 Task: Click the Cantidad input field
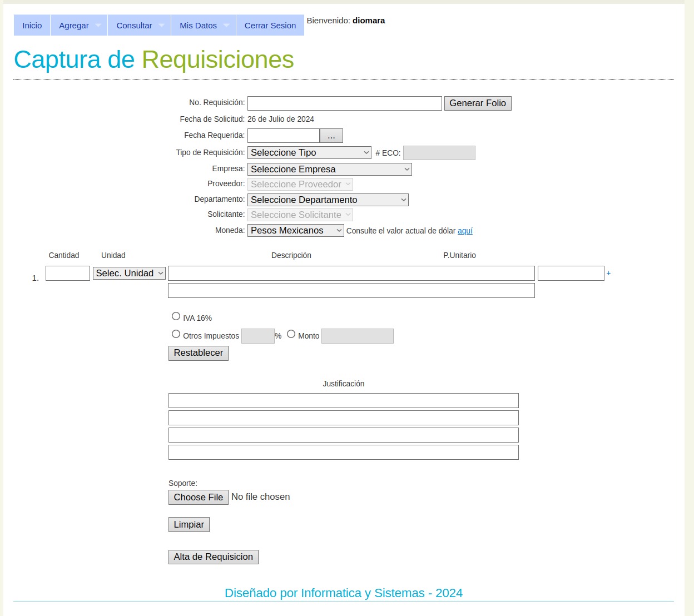pyautogui.click(x=68, y=274)
